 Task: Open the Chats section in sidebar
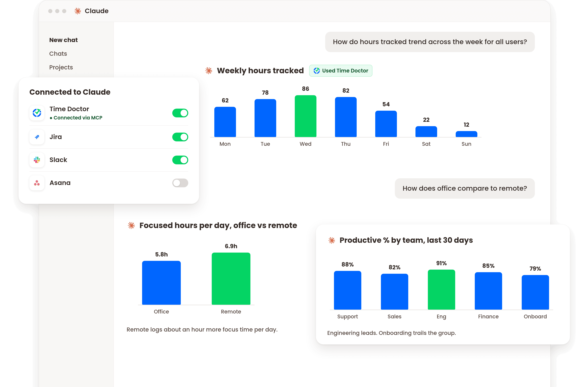pos(58,54)
